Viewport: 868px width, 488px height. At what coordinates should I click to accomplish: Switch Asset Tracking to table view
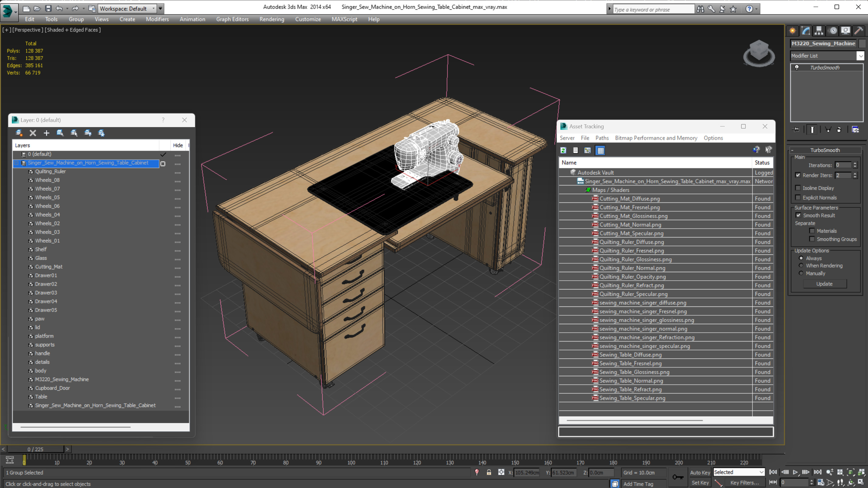(x=601, y=151)
